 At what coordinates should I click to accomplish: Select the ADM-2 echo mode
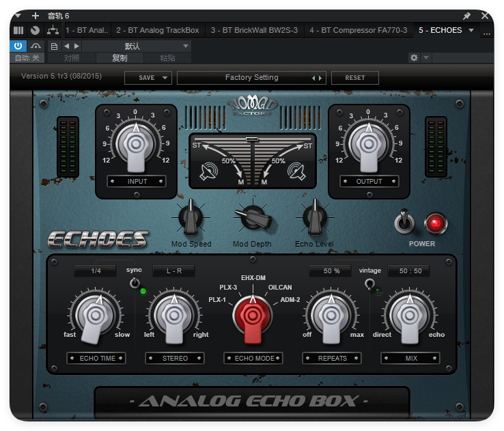[290, 300]
